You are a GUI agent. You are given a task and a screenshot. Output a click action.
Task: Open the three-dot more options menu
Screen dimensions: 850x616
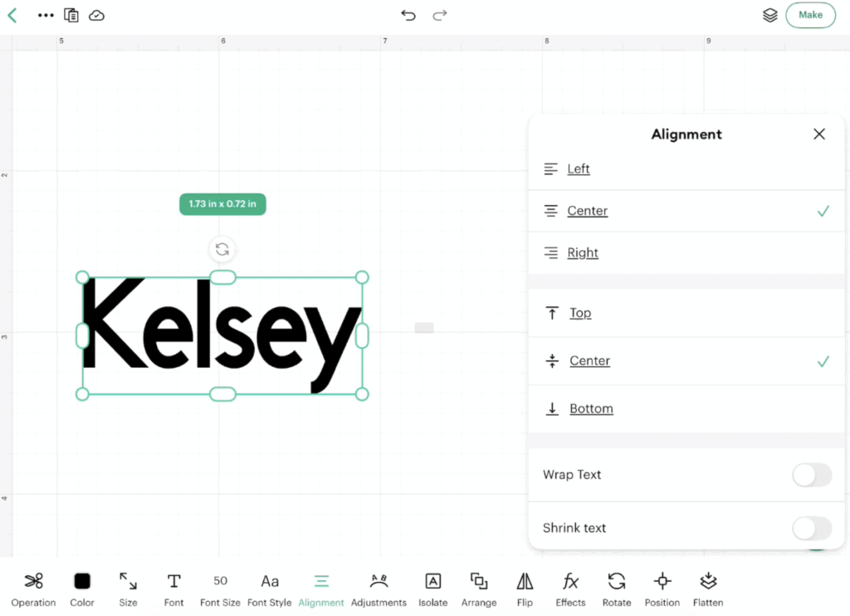[x=46, y=15]
